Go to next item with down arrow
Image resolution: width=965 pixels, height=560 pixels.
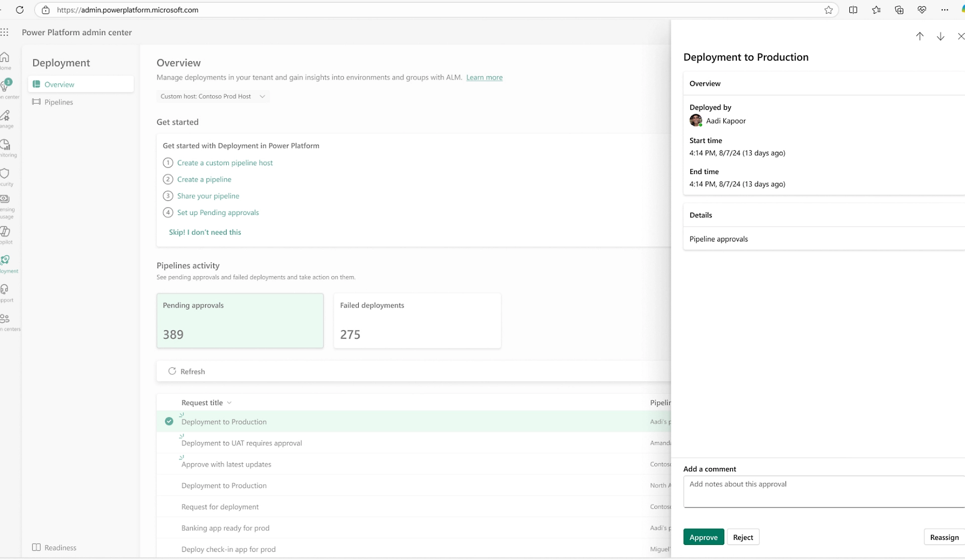(940, 36)
